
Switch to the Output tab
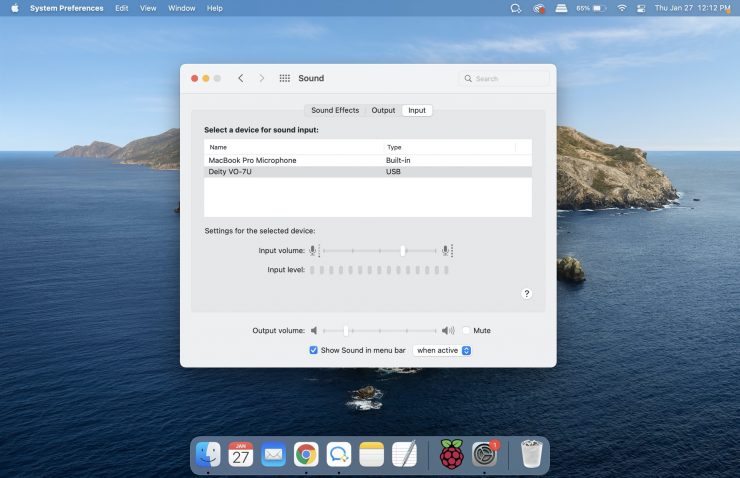click(383, 110)
